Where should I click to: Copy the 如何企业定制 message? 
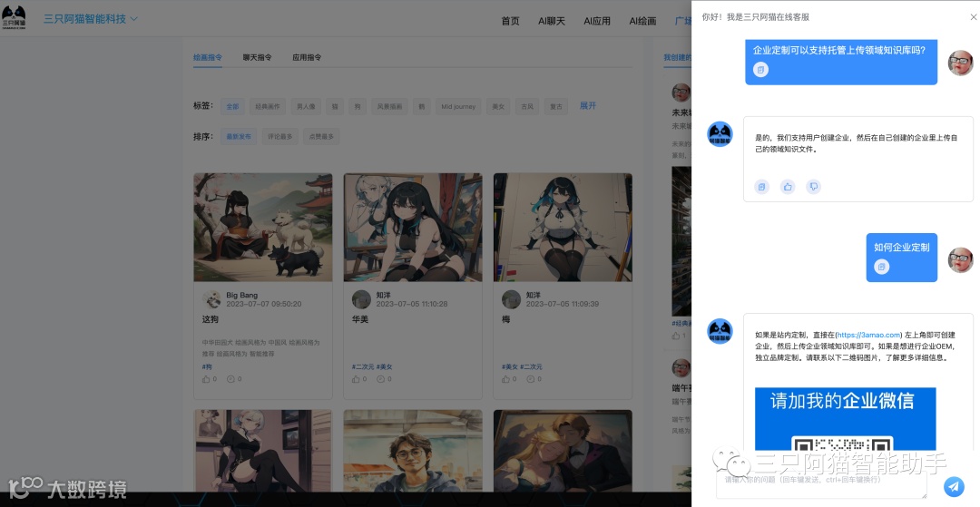pos(881,268)
